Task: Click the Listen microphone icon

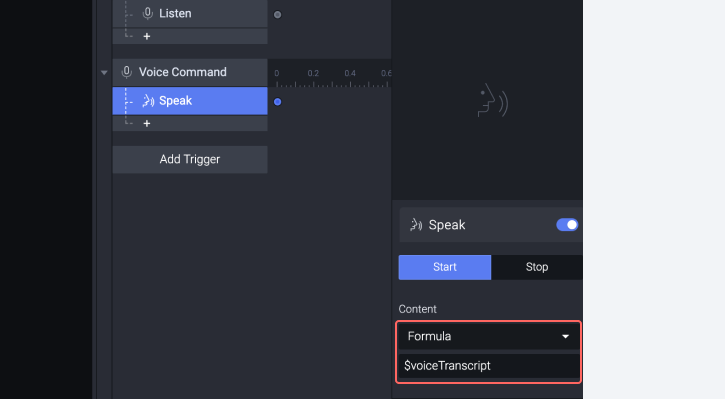Action: (x=147, y=13)
